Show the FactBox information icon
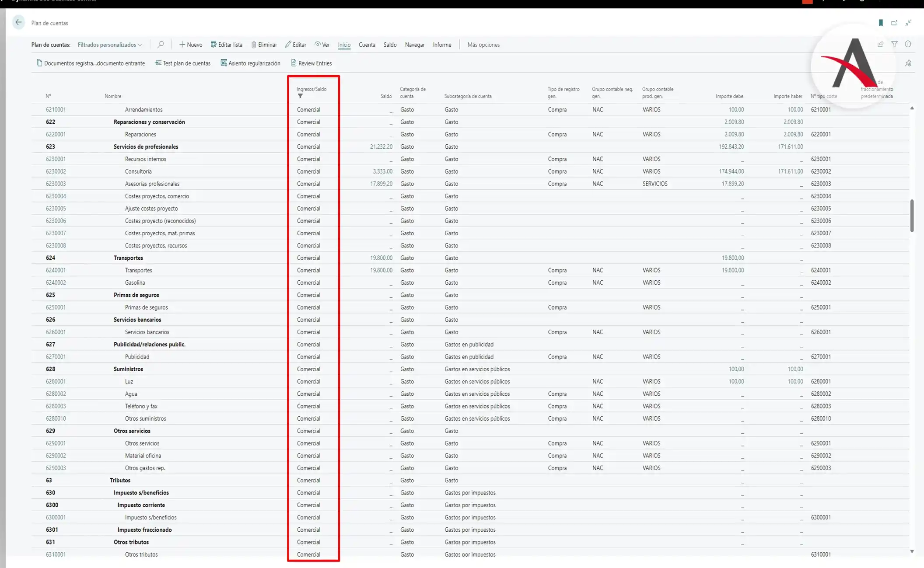This screenshot has width=924, height=568. (908, 44)
